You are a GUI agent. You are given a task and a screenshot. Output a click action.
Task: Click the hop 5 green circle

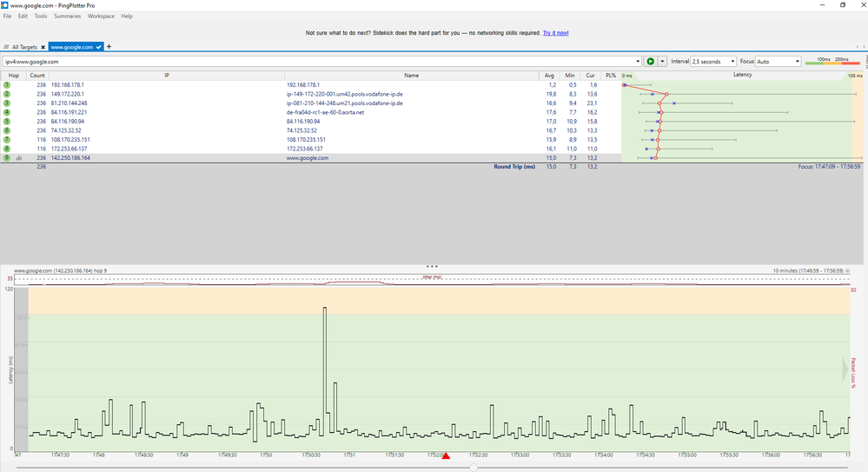tap(7, 122)
